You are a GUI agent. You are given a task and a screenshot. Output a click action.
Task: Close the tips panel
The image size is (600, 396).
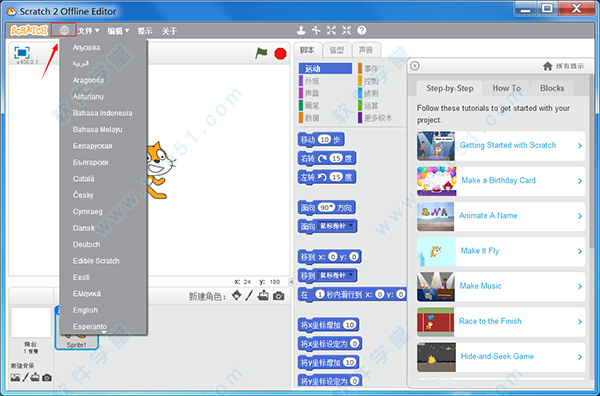coord(415,66)
